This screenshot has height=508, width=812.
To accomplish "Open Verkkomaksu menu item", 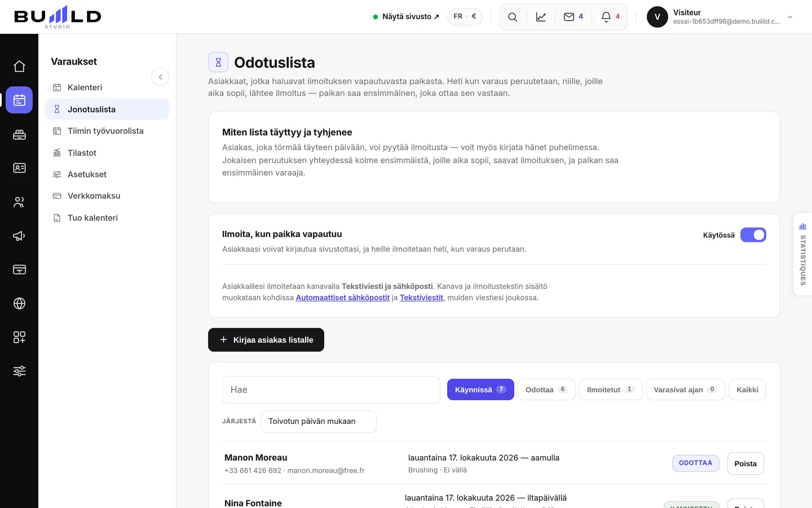I will 107,196.
